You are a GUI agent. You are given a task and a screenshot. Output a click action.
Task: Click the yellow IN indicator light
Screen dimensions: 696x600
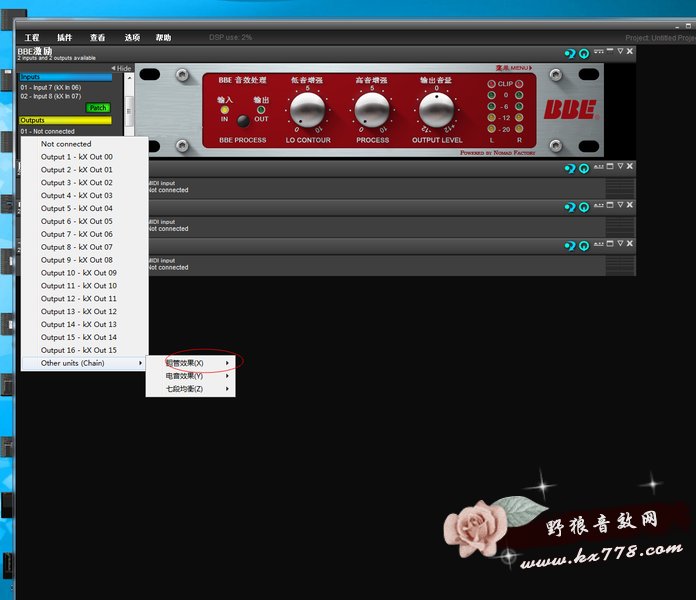click(x=225, y=110)
